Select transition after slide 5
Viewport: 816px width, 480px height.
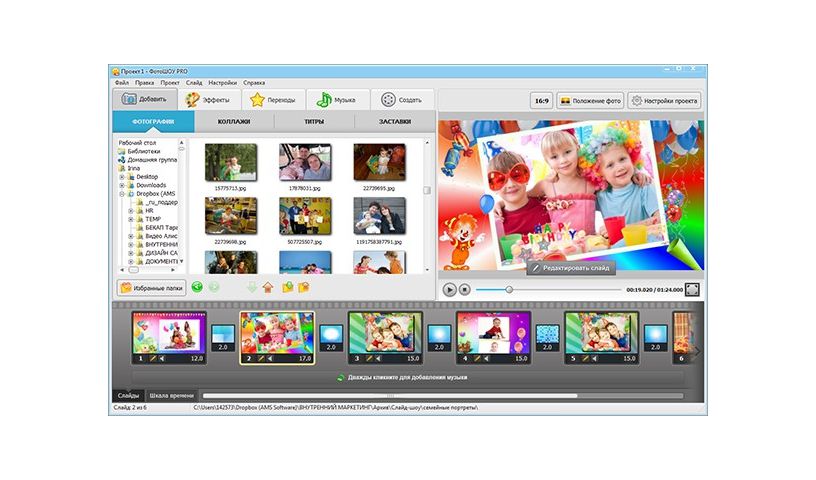coord(656,337)
